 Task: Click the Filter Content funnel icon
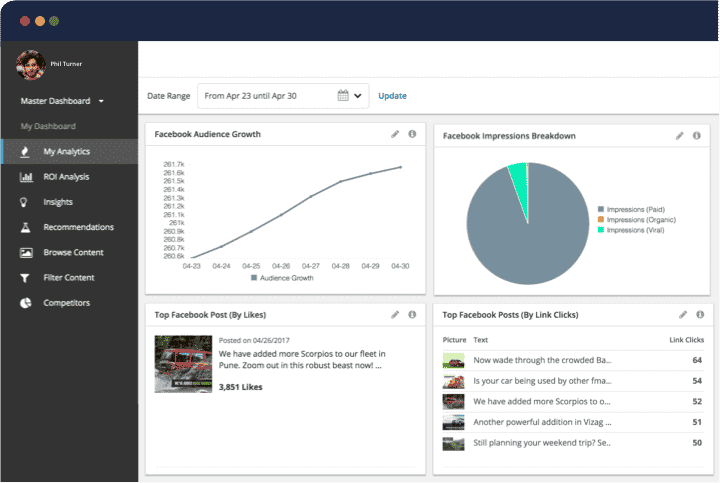25,277
